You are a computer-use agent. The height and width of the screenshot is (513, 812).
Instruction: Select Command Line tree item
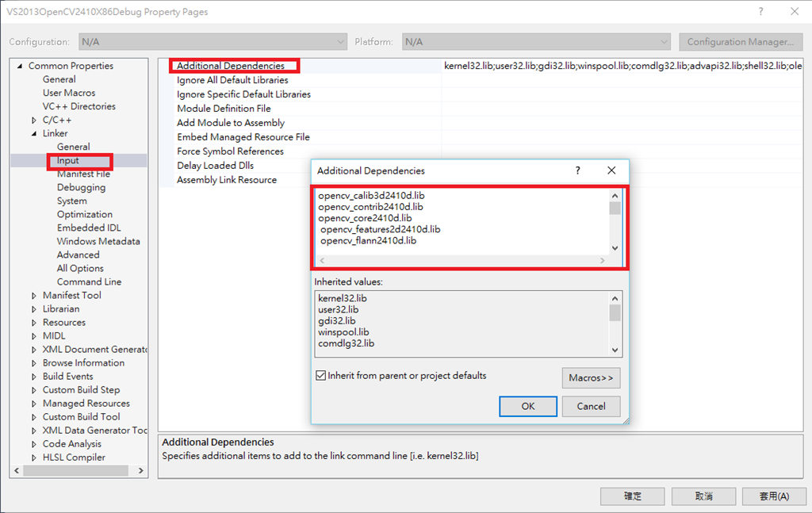(89, 281)
